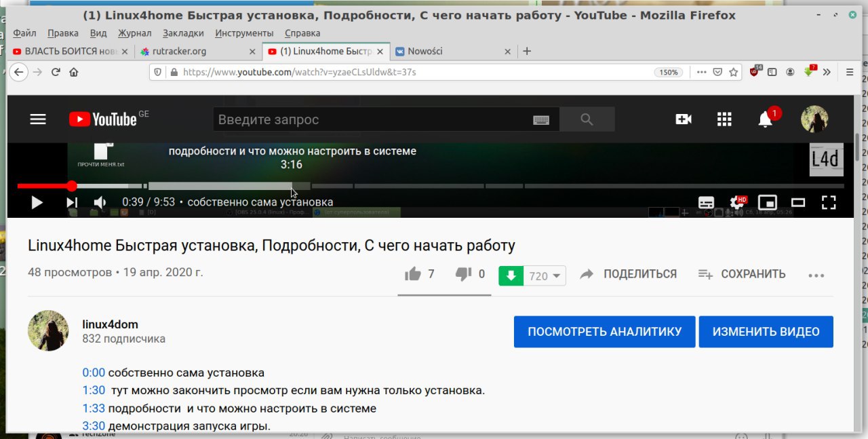Jump to the 0:00 timestamp link

pos(94,373)
